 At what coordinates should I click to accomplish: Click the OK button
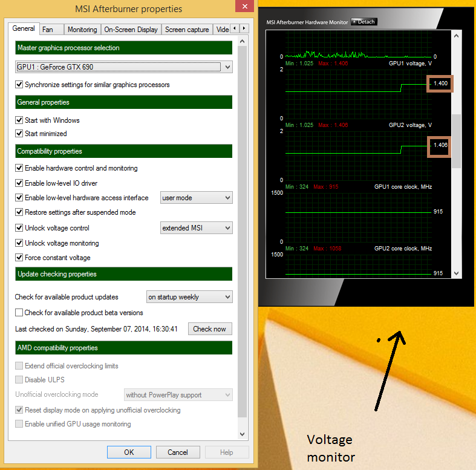pos(129,452)
